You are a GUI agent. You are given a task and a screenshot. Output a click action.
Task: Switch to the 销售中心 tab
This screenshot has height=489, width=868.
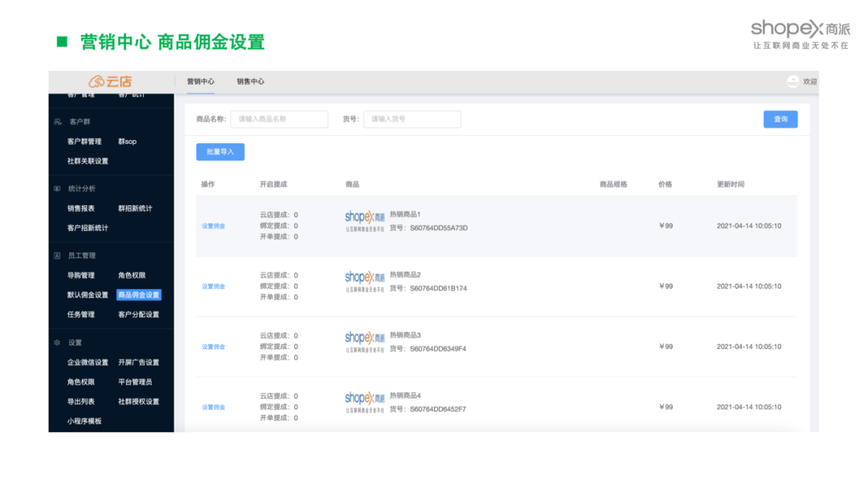point(250,81)
